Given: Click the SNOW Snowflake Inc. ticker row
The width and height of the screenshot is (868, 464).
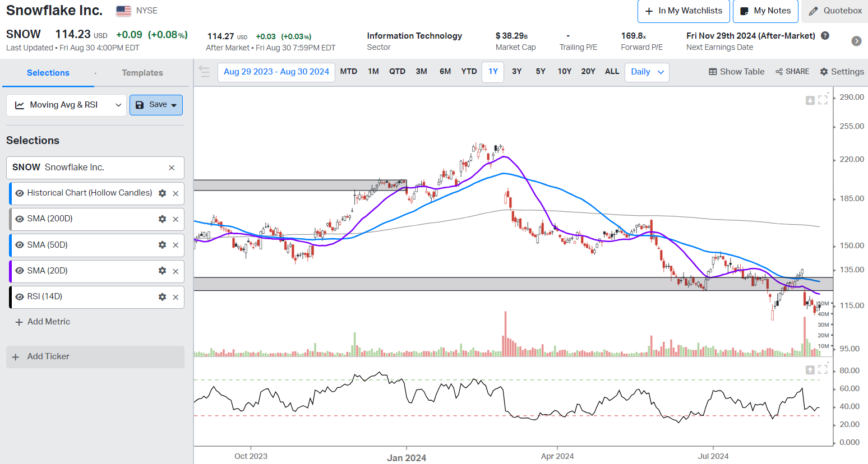Looking at the screenshot, I should click(x=95, y=168).
